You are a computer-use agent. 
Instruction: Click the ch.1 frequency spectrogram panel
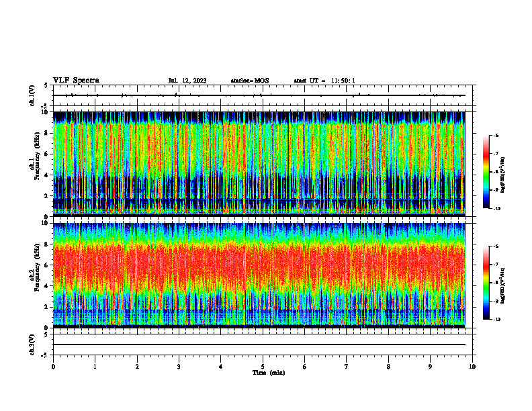pos(259,164)
